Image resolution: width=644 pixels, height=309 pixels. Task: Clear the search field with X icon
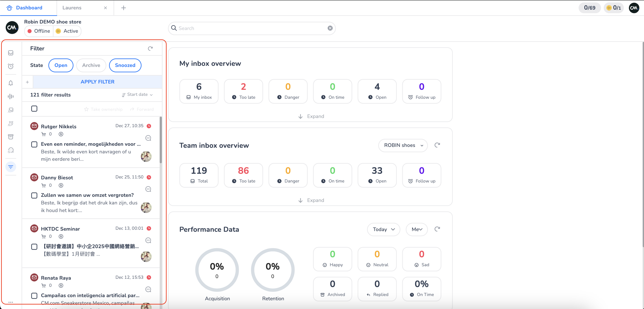point(330,28)
